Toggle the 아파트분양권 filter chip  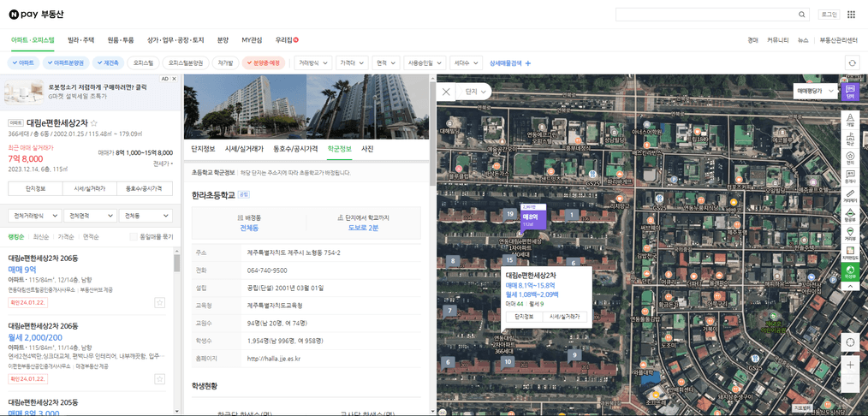67,63
